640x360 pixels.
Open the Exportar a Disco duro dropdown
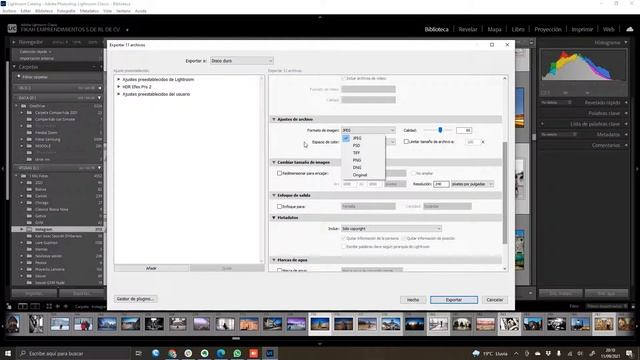[x=241, y=60]
